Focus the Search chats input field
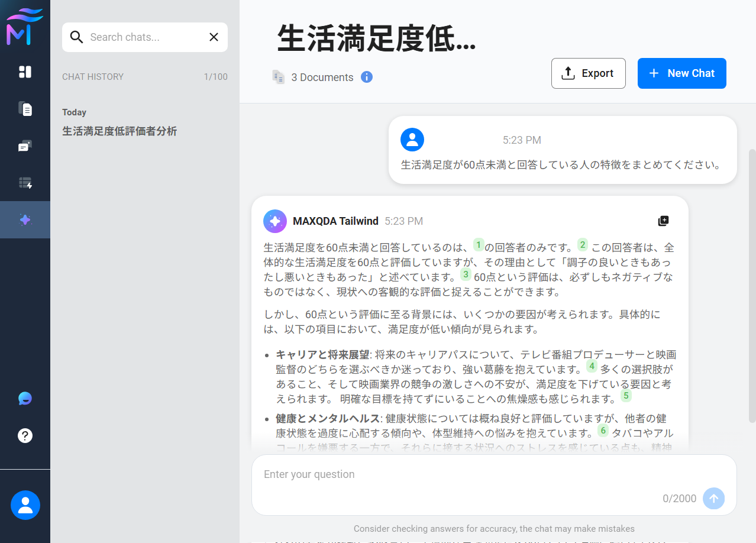 click(x=145, y=37)
